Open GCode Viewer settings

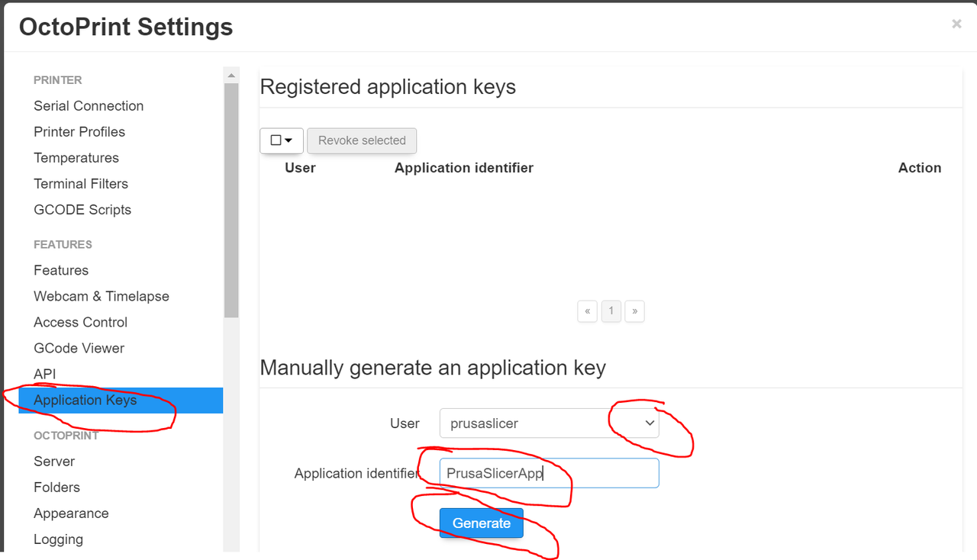[x=79, y=348]
